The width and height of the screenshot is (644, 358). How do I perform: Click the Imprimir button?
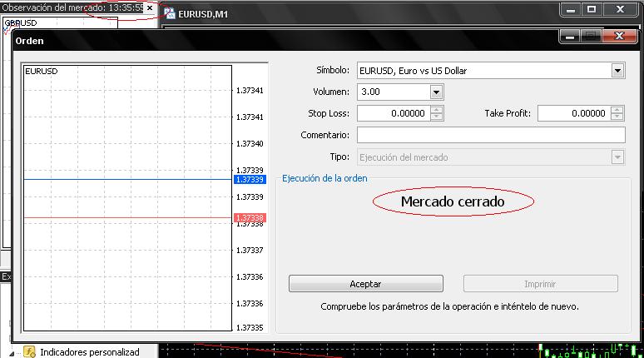tap(540, 284)
